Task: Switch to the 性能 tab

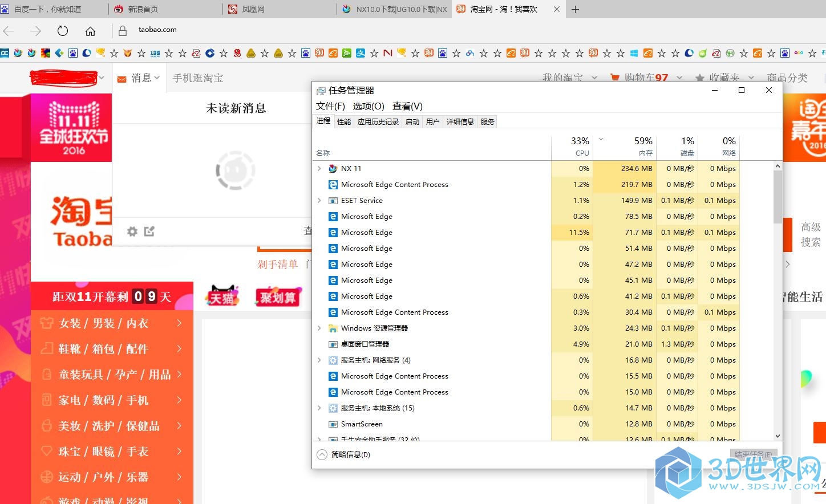Action: (344, 121)
